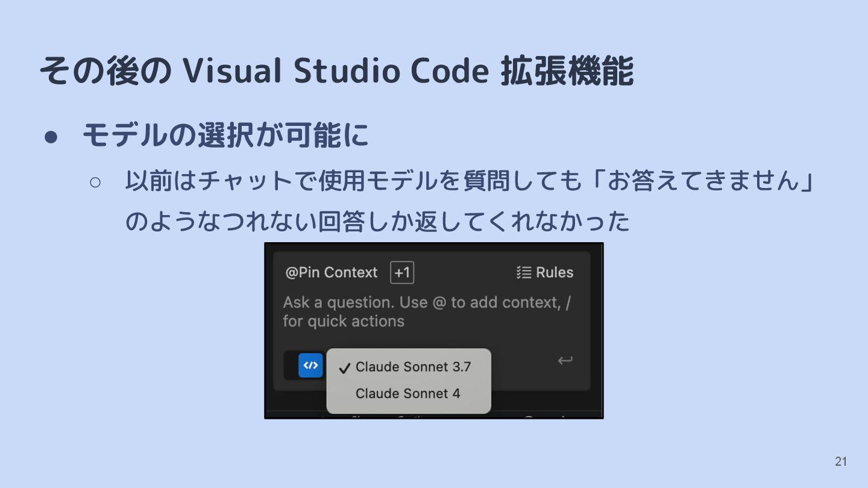Toggle the dark half of the mode switch

291,365
